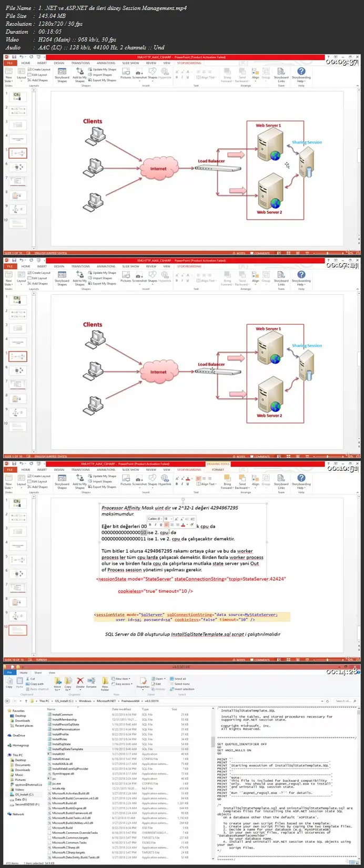
Task: Click Edit Layout in the 00:07:14 PowerPoint frame
Action: [x=38, y=278]
